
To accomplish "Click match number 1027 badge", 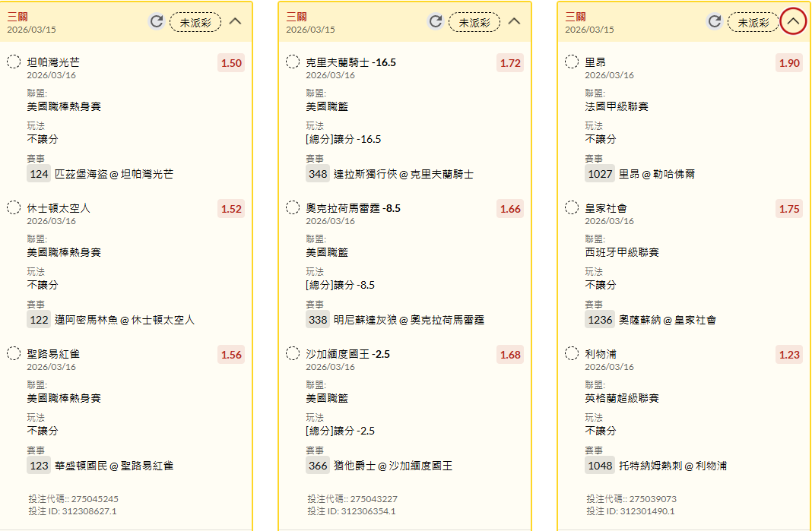I will pyautogui.click(x=600, y=174).
